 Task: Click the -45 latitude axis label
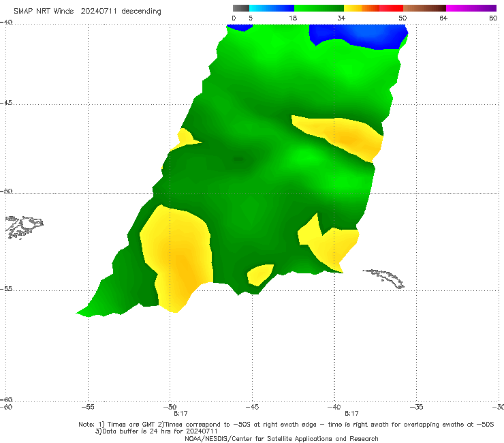click(6, 103)
